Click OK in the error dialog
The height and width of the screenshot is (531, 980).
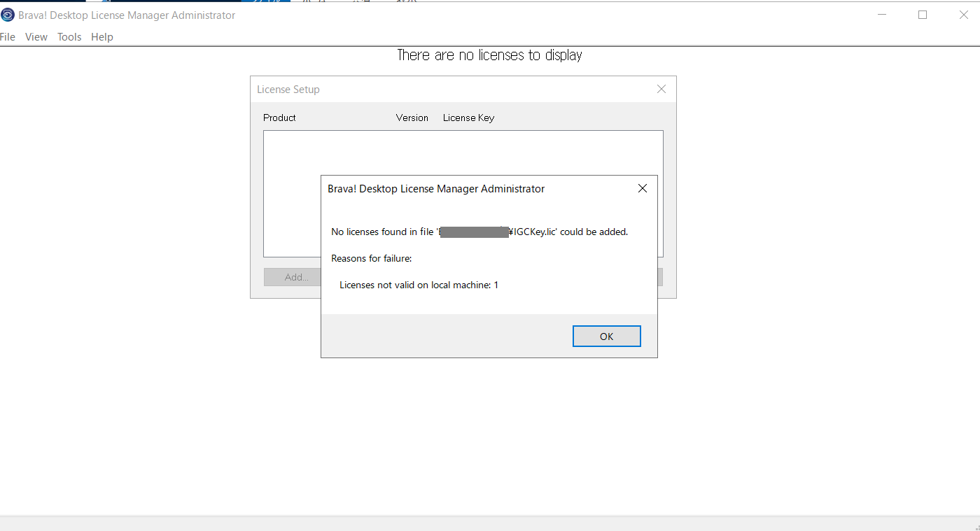606,337
